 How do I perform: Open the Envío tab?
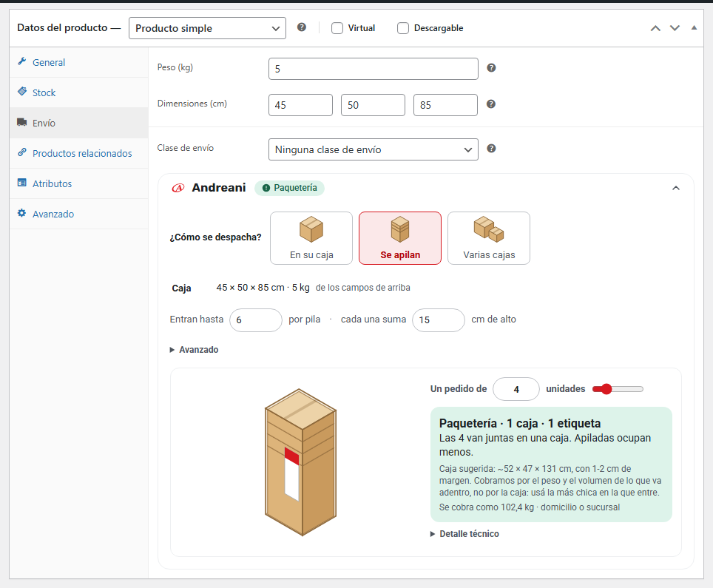(x=78, y=123)
